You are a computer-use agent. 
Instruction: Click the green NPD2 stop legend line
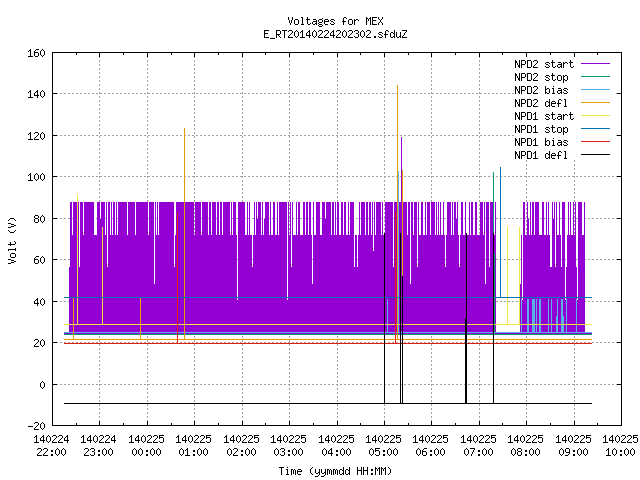[x=595, y=76]
